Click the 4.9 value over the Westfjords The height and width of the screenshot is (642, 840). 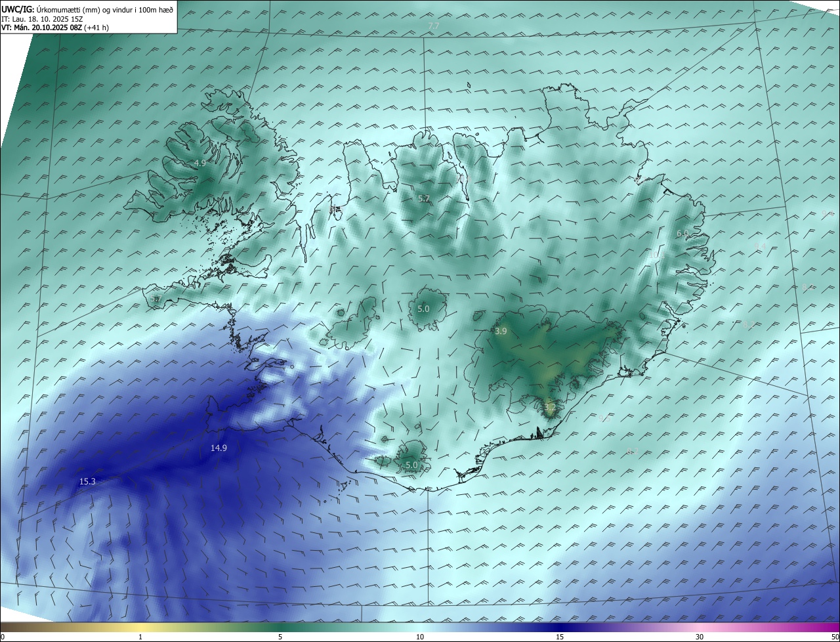[200, 163]
